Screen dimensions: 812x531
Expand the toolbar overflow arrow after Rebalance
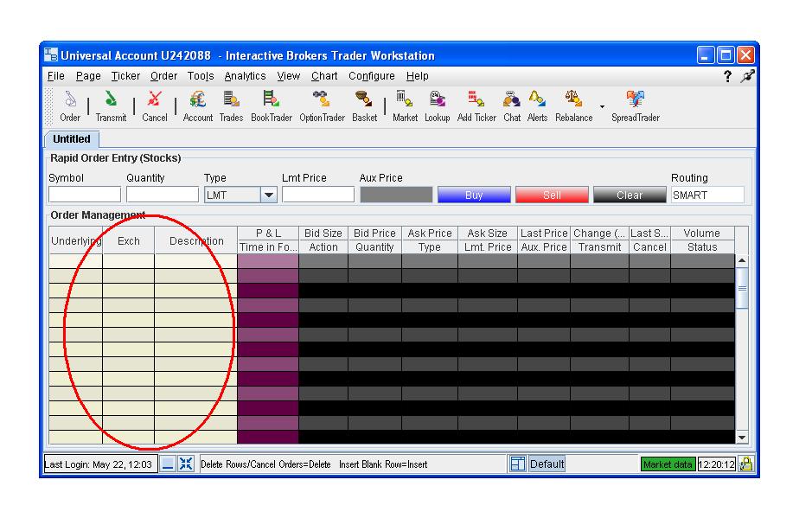(x=602, y=106)
